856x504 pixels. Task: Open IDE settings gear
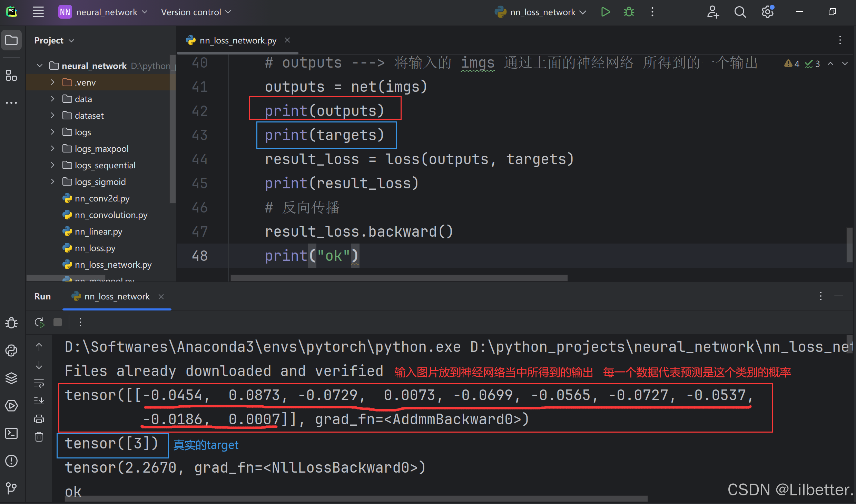pyautogui.click(x=767, y=12)
